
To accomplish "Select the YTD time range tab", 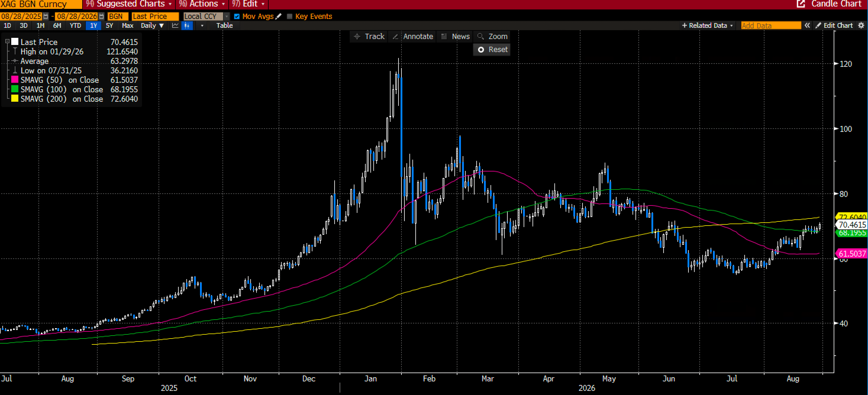I will 75,25.
